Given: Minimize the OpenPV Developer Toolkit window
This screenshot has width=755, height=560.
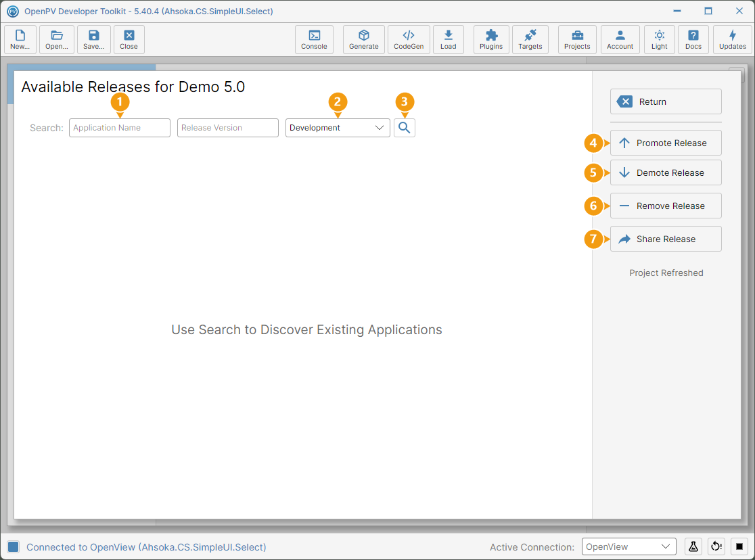Looking at the screenshot, I should tap(677, 11).
